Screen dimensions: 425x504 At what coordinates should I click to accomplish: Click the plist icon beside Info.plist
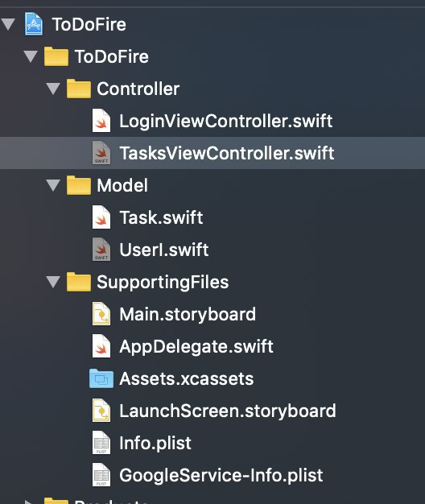101,443
